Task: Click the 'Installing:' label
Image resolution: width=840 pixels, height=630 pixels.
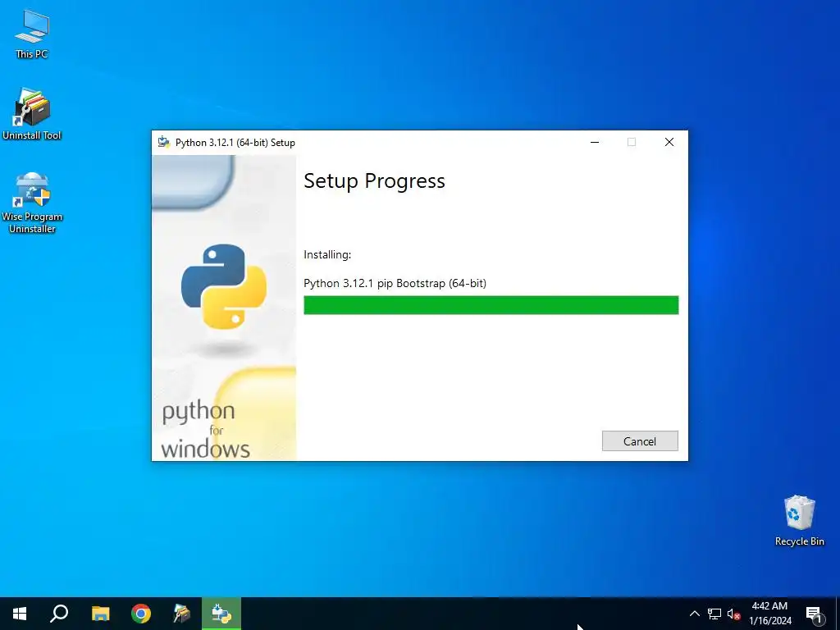Action: 327,254
